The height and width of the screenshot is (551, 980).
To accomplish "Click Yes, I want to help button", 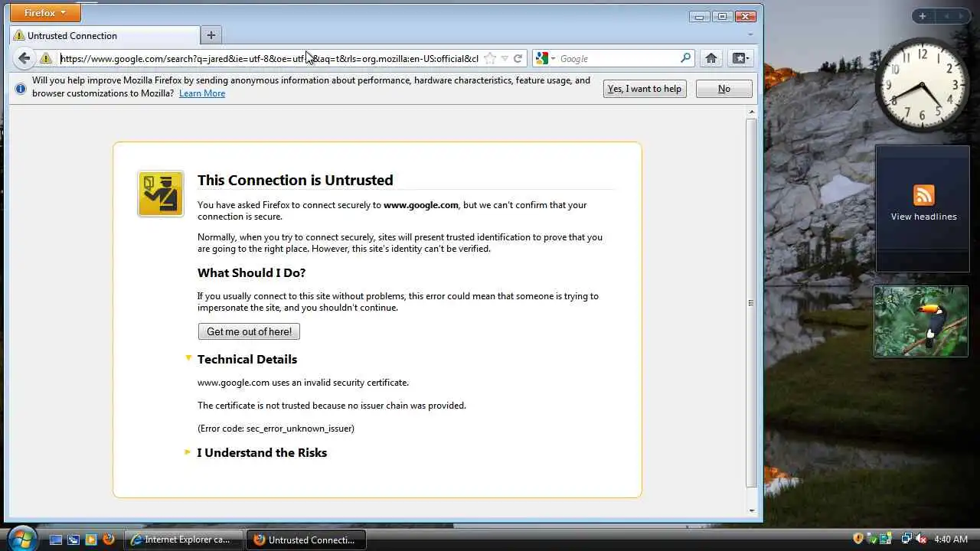I will [645, 89].
